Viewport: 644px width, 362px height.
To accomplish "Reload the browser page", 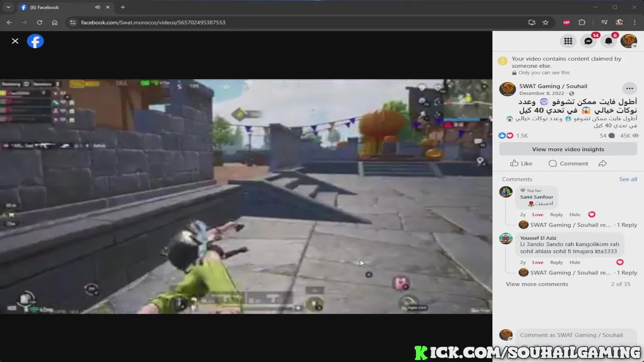I will pyautogui.click(x=39, y=22).
